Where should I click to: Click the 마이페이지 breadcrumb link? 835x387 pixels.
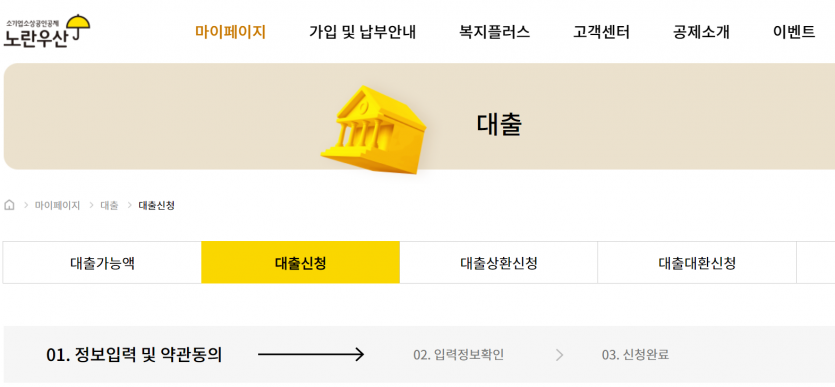tap(58, 205)
